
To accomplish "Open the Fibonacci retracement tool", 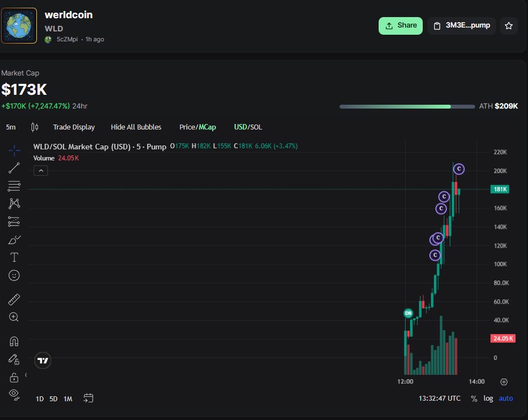I will click(x=14, y=186).
